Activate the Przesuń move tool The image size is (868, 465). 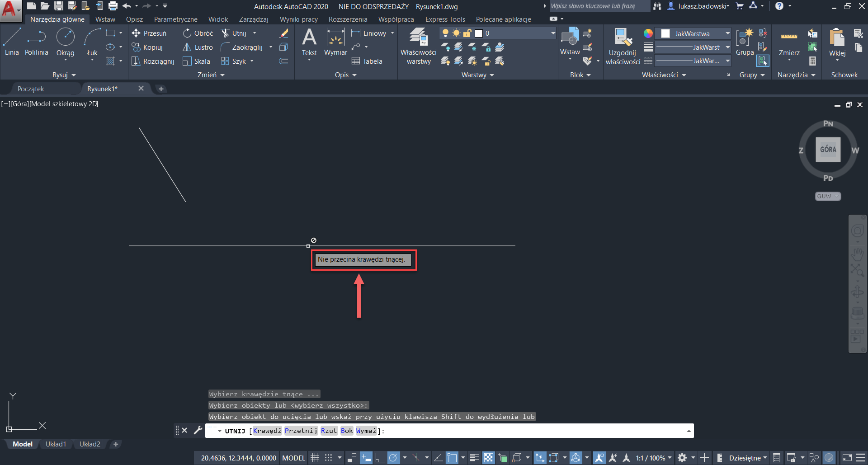pyautogui.click(x=149, y=33)
